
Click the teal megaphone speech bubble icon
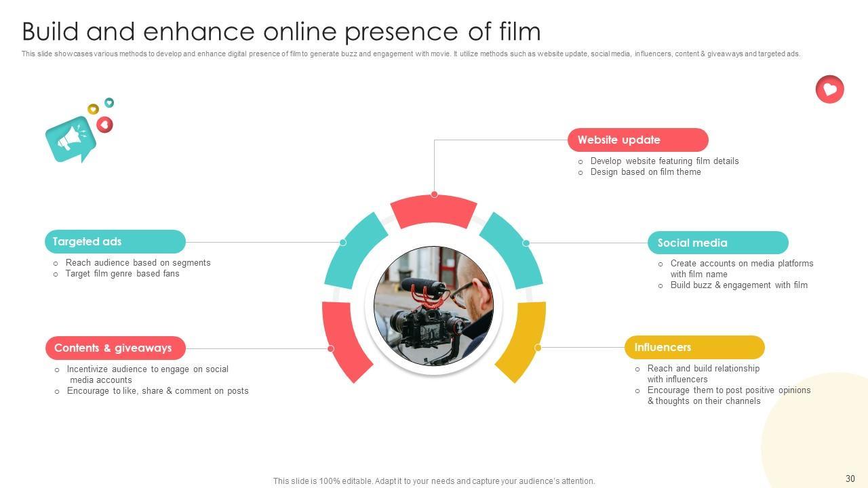click(x=70, y=139)
